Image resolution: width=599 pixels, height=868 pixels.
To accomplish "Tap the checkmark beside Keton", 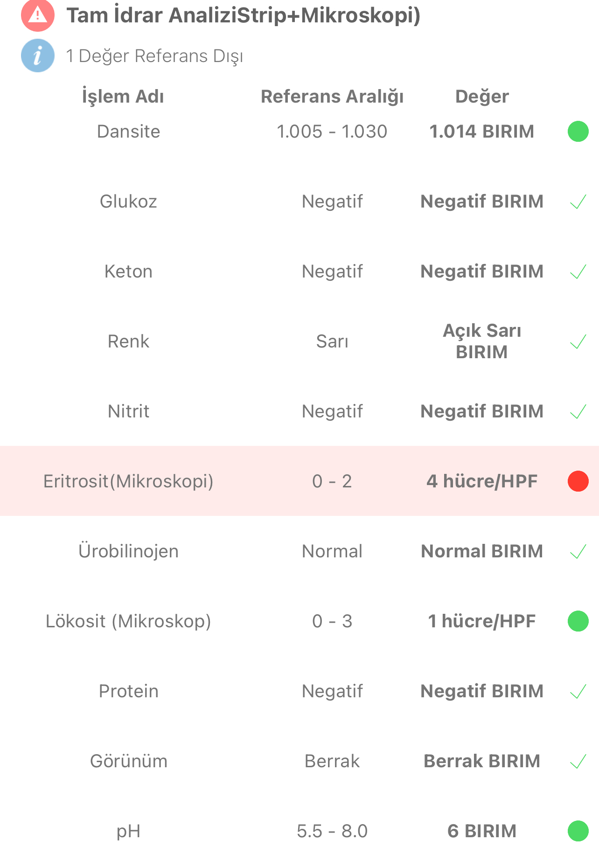I will 578,272.
